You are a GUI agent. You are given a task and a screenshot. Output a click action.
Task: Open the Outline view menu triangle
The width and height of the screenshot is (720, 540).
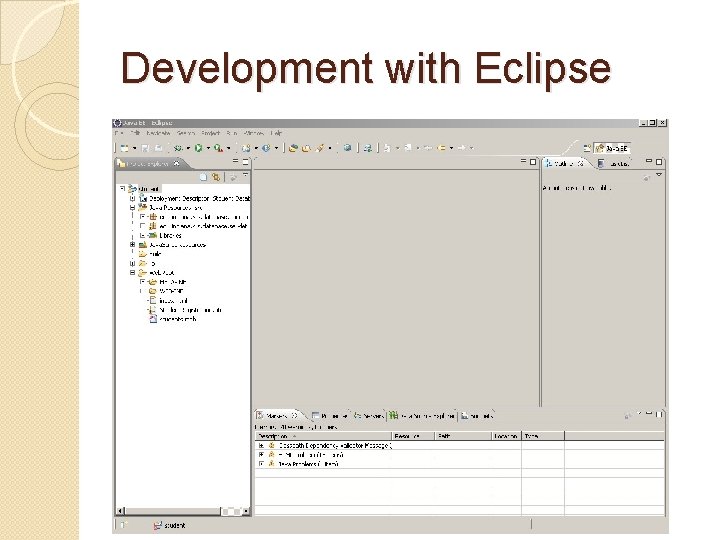tap(659, 175)
